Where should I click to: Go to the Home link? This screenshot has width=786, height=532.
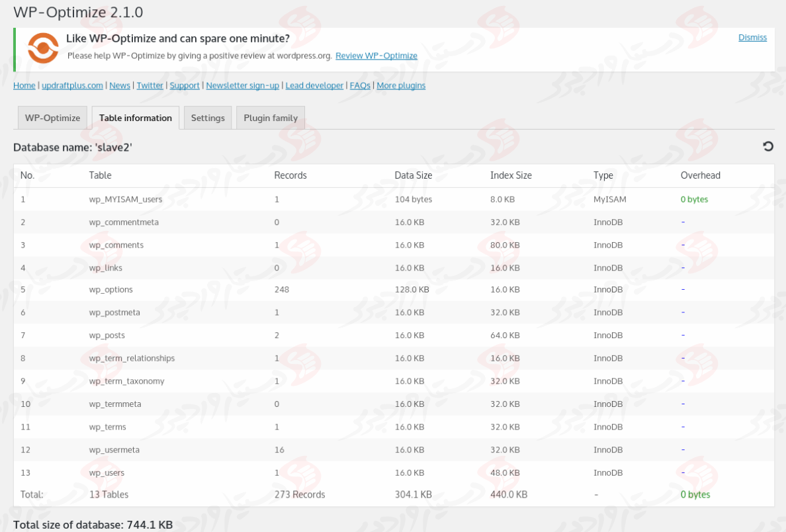coord(24,85)
